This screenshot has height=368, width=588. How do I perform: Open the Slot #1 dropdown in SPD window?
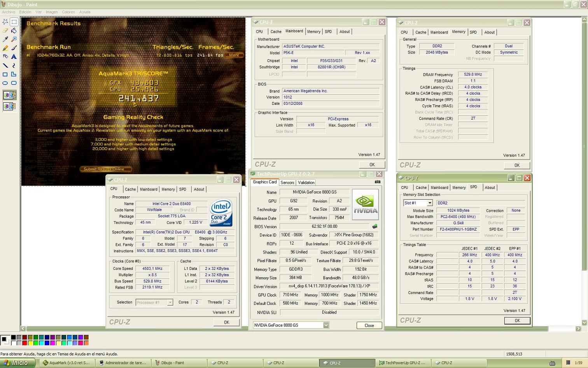pos(430,203)
